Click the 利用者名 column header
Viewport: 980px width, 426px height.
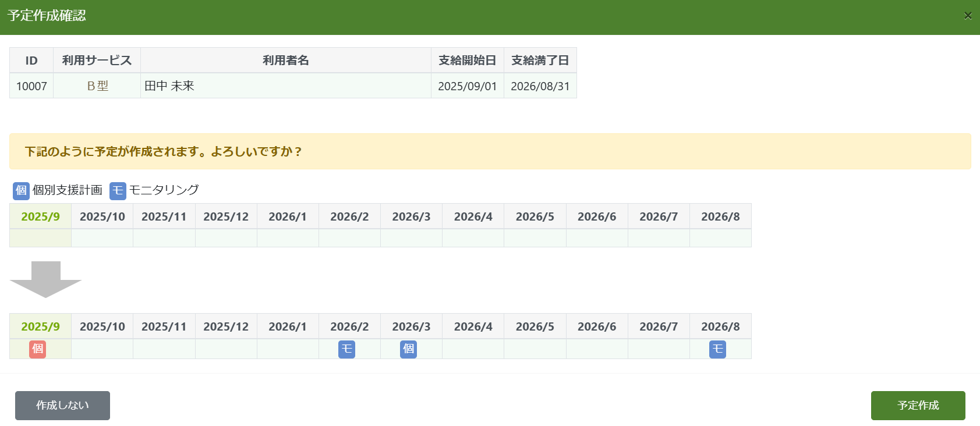[x=285, y=61]
